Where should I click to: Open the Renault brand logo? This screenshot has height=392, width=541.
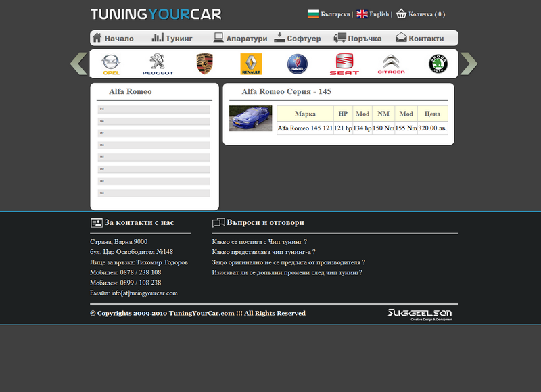coord(251,64)
